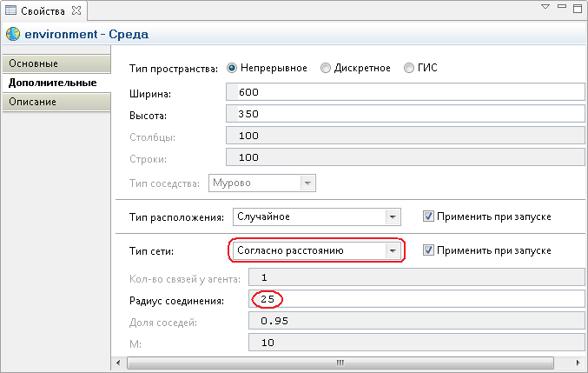This screenshot has width=588, height=373.
Task: Select the Дискретное space type
Action: tap(326, 68)
